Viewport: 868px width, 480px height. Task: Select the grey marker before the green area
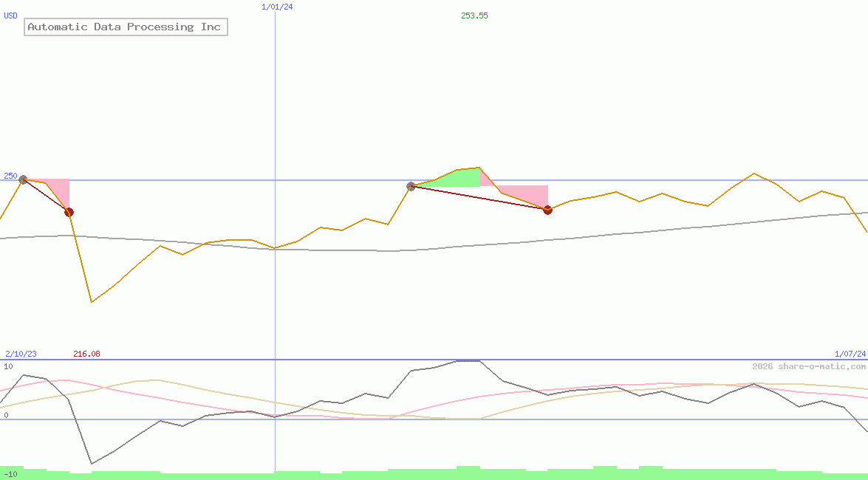[x=411, y=187]
